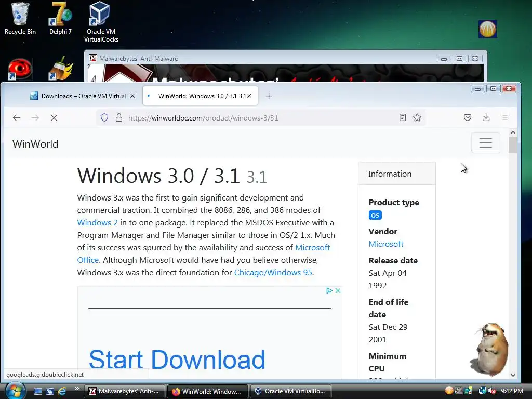
Task: Switch to Downloads Oracle VM VirtualBox tab
Action: (x=83, y=96)
